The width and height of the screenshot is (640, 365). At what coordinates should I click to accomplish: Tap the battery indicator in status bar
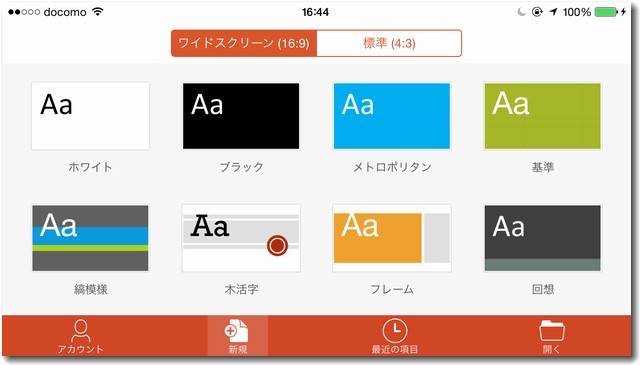607,12
